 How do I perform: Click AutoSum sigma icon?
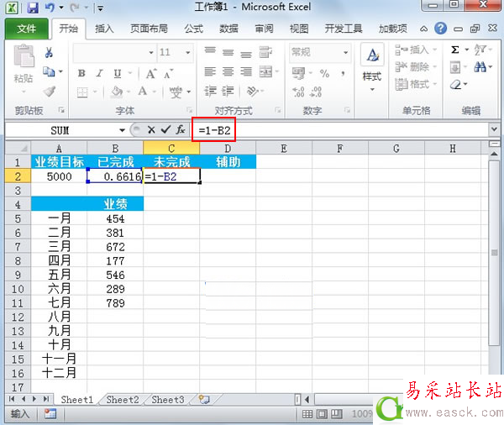(x=454, y=50)
